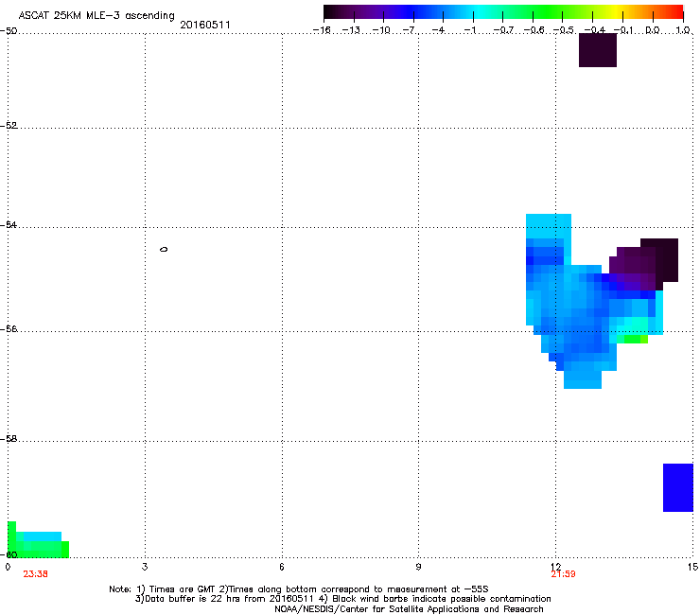Click the color bar label '-4'

438,30
